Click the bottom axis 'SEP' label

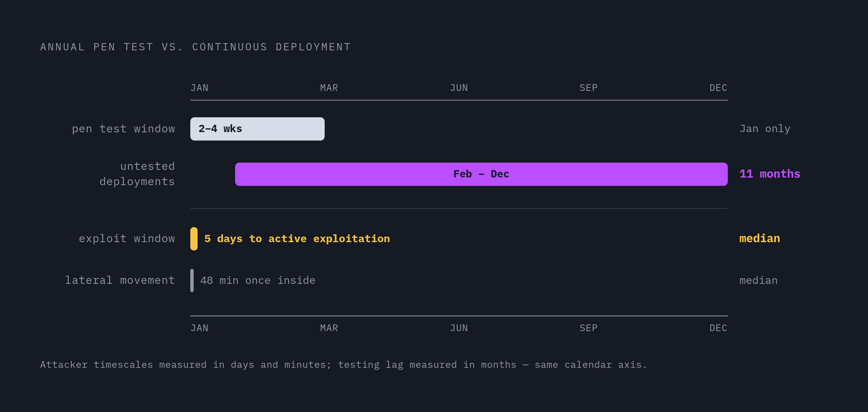pyautogui.click(x=589, y=328)
